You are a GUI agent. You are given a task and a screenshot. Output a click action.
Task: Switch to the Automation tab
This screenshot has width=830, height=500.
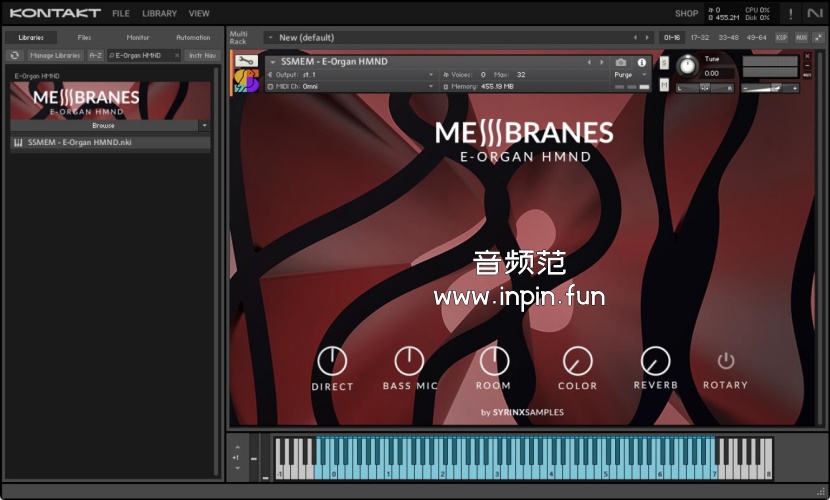[193, 38]
